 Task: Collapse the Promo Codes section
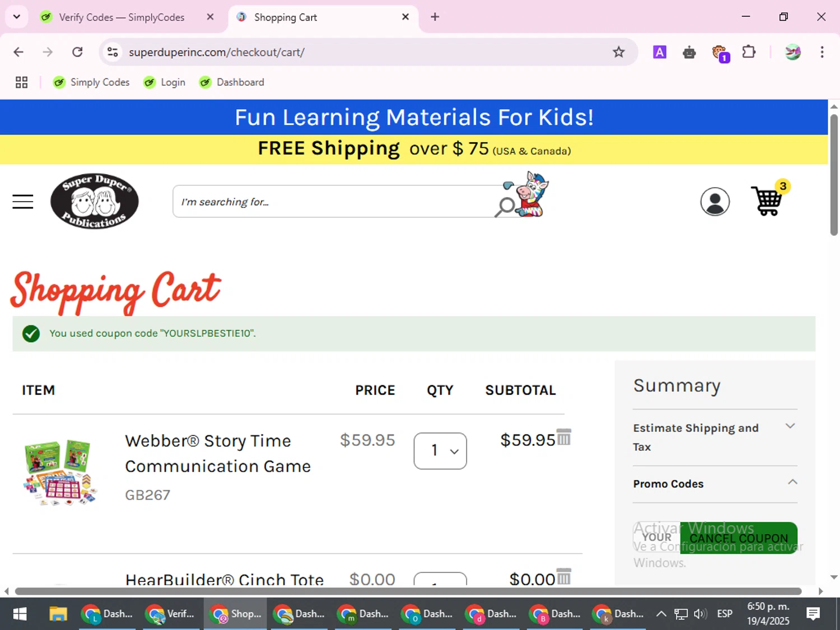click(715, 483)
